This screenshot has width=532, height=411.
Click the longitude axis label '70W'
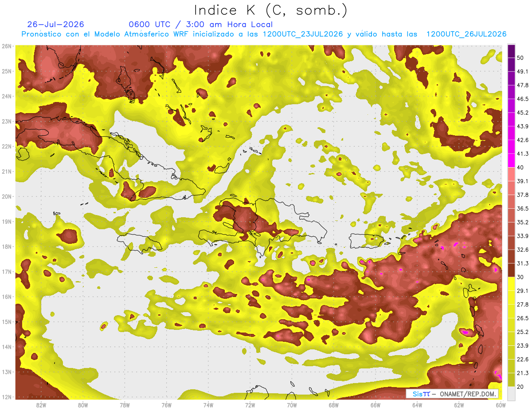[291, 405]
